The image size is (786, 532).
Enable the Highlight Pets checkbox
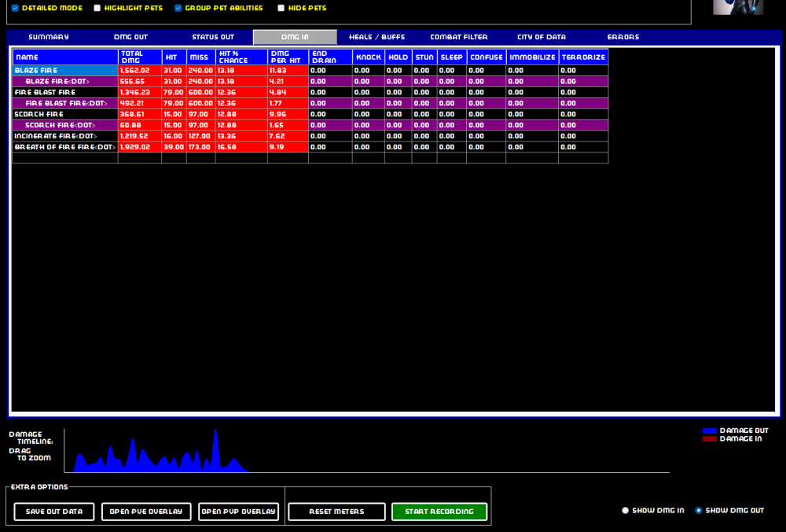pos(97,8)
